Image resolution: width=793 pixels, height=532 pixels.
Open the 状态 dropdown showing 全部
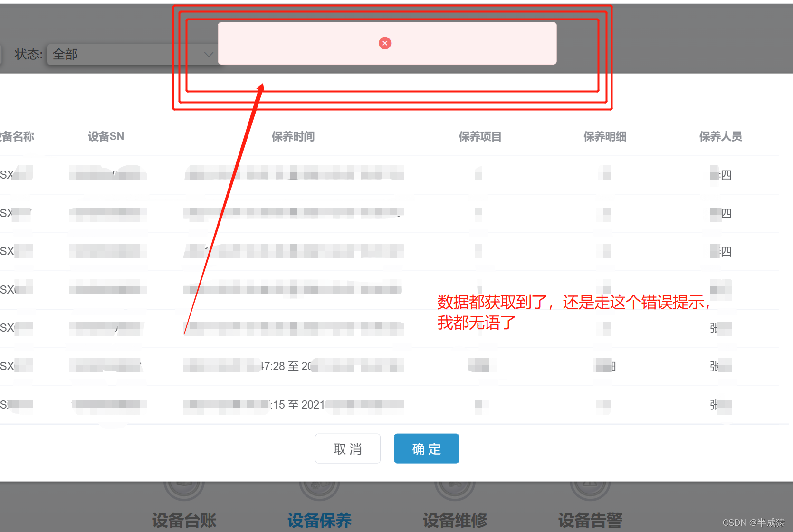(133, 54)
